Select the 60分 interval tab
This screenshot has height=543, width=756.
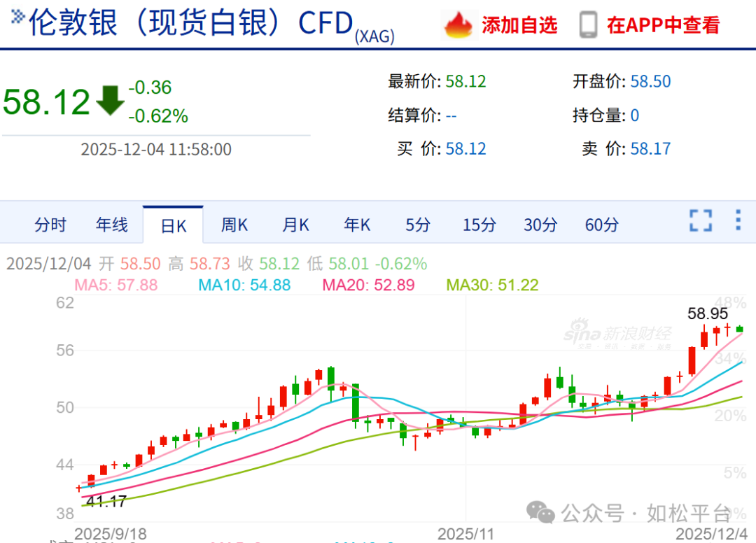600,224
